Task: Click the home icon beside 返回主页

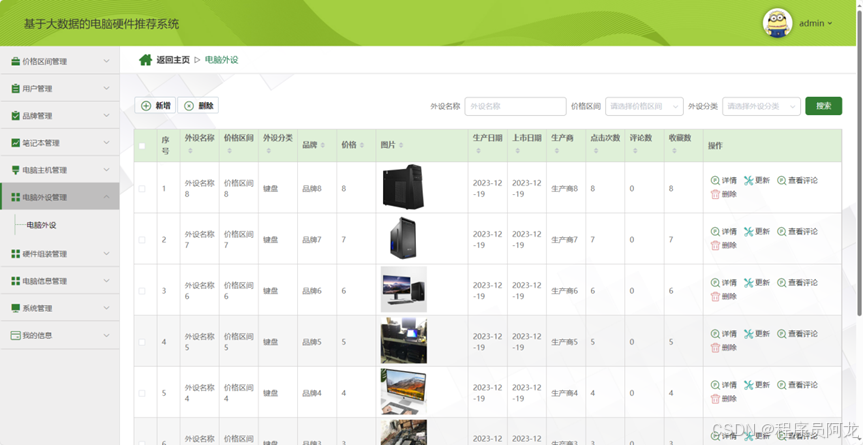Action: (x=145, y=60)
